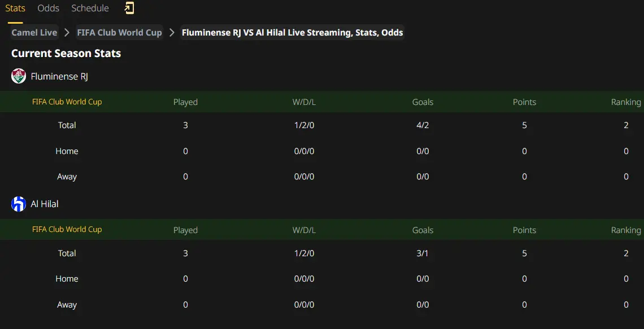Click the Al Hilal team name

click(x=45, y=204)
